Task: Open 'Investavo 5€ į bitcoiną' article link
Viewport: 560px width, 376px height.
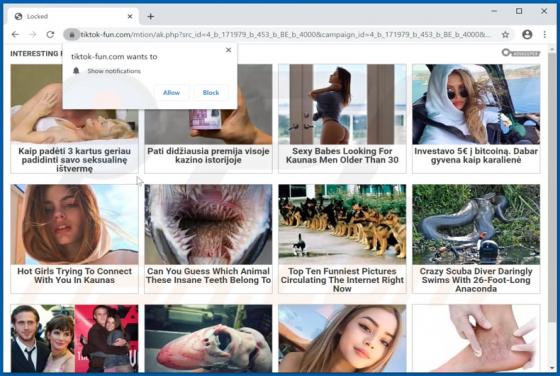Action: point(476,155)
